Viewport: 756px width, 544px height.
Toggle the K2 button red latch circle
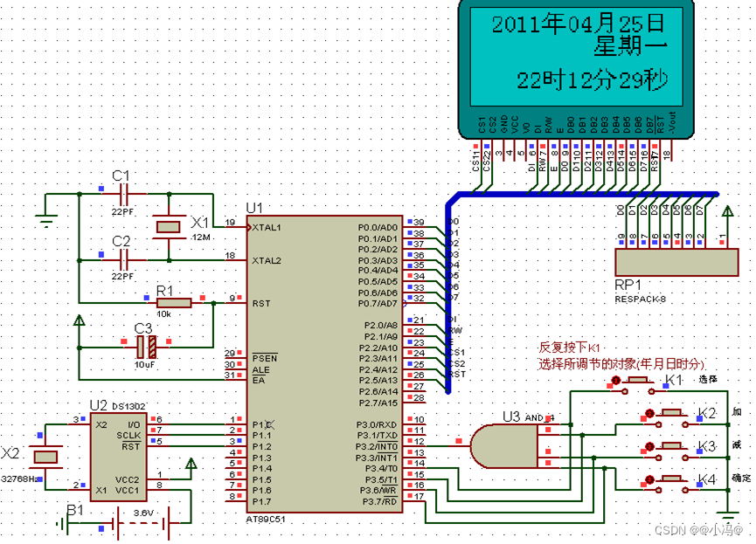[x=649, y=413]
